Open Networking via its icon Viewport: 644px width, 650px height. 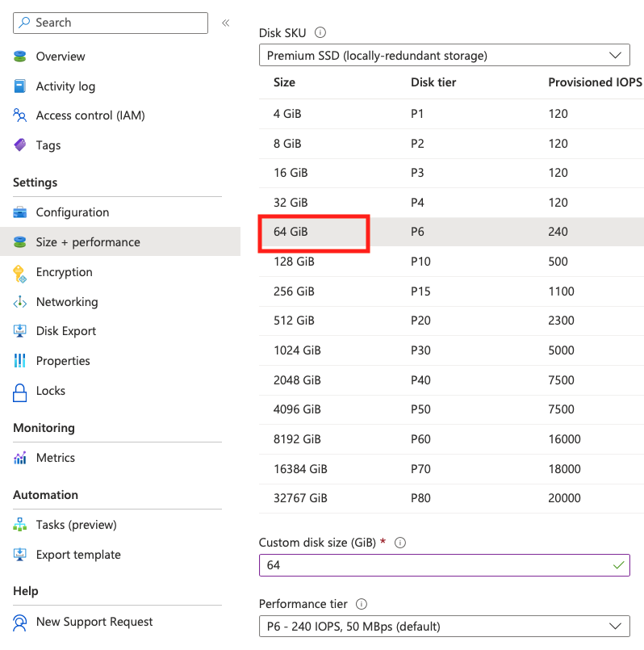pyautogui.click(x=20, y=302)
